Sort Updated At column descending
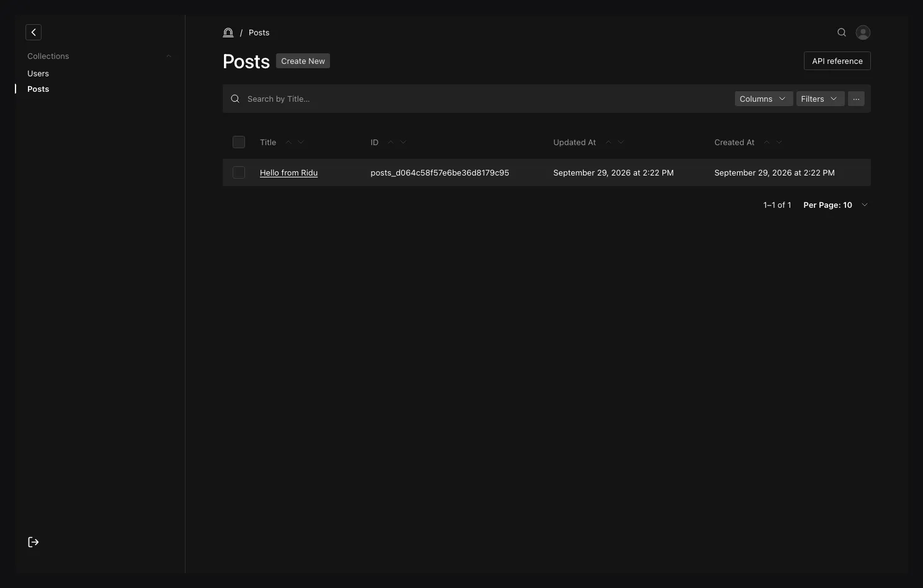Screen dimensions: 923x588 click(621, 142)
